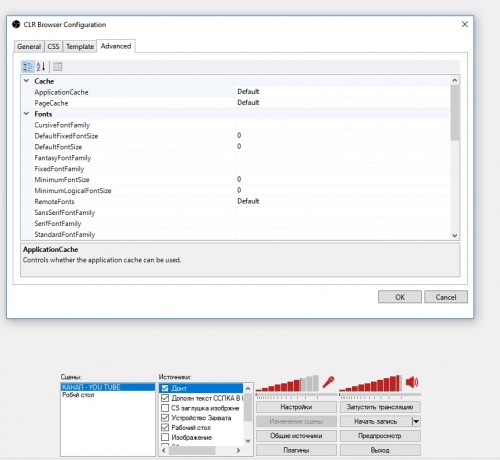500x460 pixels.
Task: Mute the microphone icon
Action: (x=328, y=382)
